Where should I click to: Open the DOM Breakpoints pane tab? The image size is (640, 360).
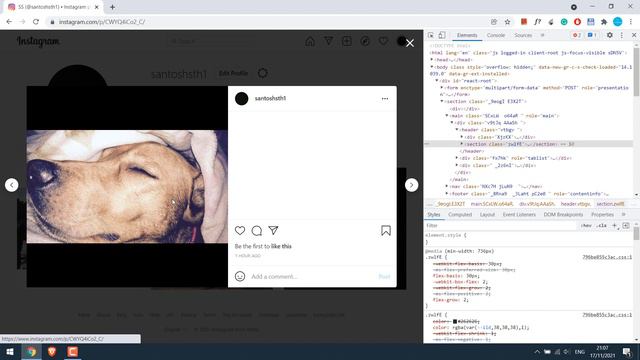[x=563, y=215]
